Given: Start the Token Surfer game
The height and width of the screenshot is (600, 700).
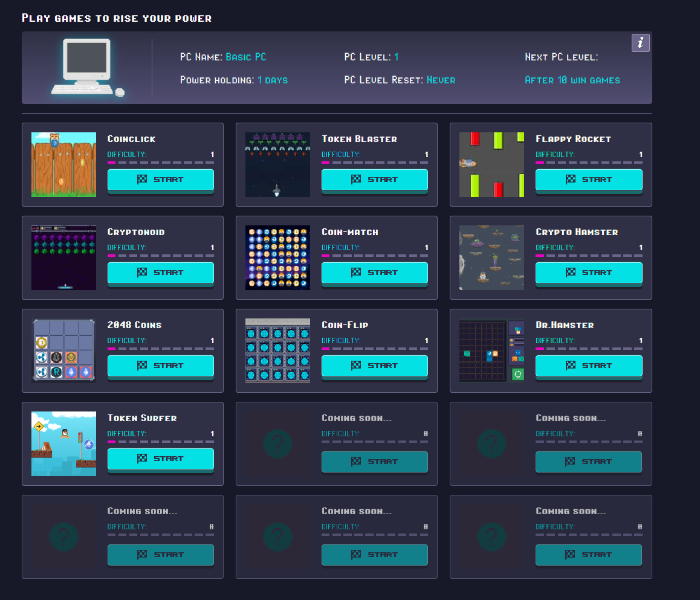Looking at the screenshot, I should pos(161,459).
